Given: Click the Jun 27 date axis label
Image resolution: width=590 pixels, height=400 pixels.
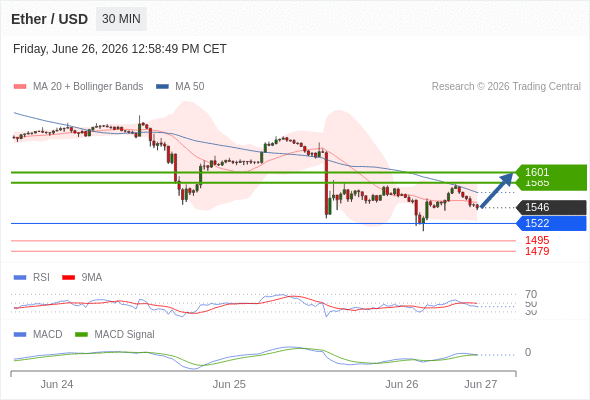Looking at the screenshot, I should 481,385.
